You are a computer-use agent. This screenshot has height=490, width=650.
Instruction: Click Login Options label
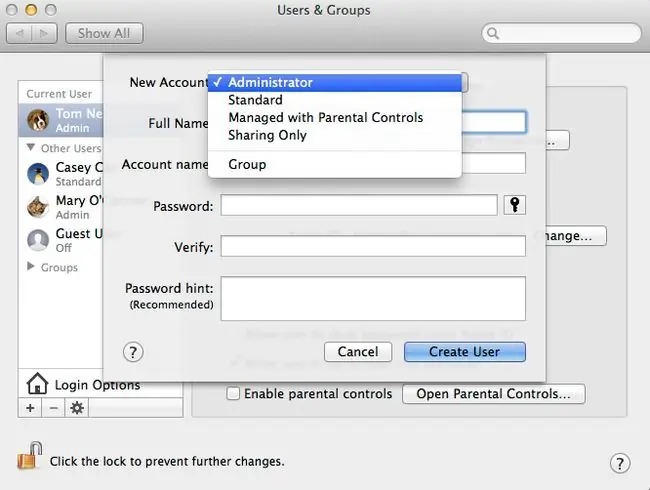(97, 385)
